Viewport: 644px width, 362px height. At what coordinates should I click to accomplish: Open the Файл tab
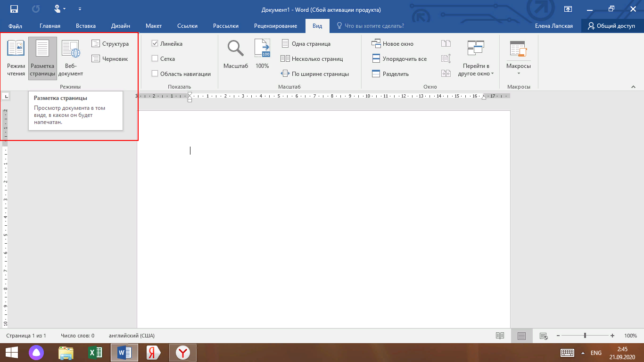tap(15, 26)
